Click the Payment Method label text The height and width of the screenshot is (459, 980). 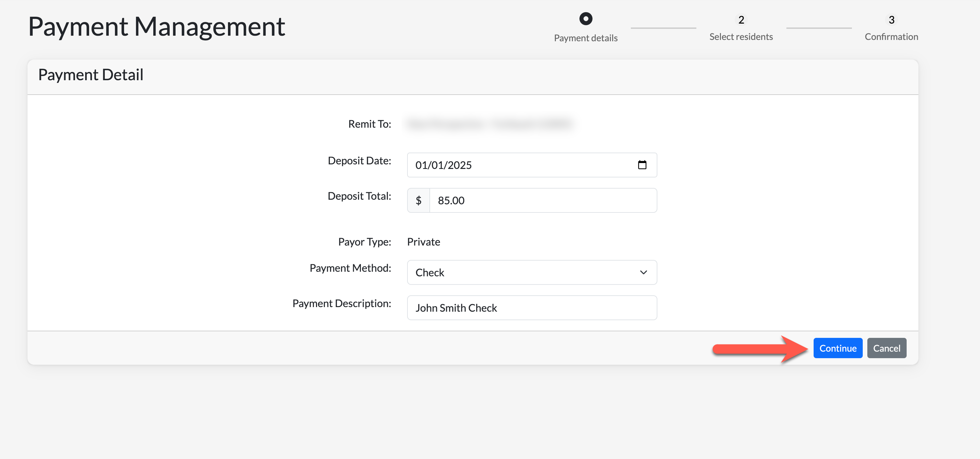click(x=350, y=268)
